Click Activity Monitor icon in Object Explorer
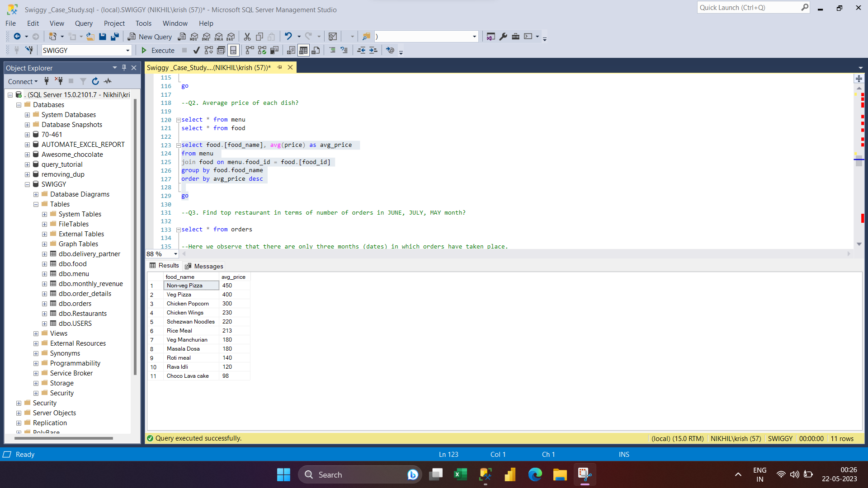Image resolution: width=868 pixels, height=488 pixels. [x=108, y=81]
